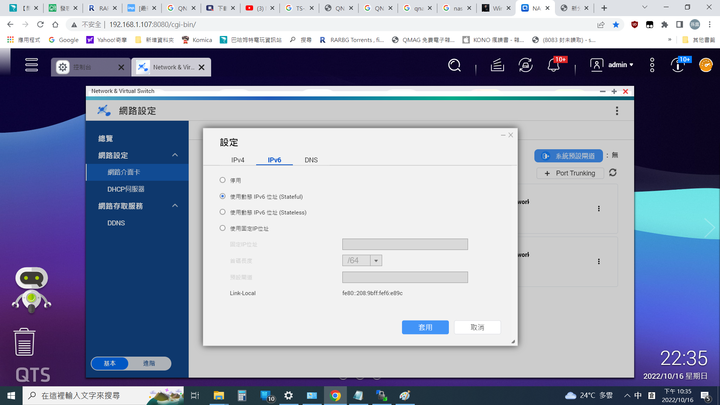The image size is (720, 405).
Task: Open first adapter's three-dot menu
Action: click(598, 208)
